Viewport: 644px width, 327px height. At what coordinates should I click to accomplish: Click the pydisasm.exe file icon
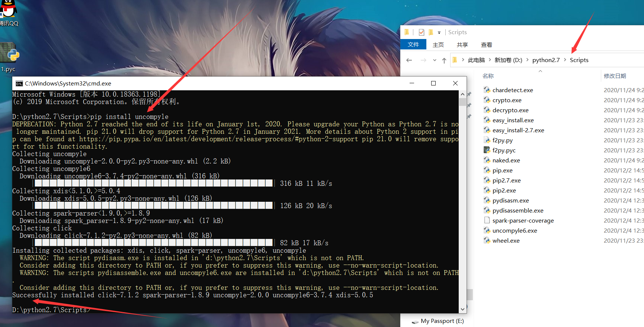tap(487, 200)
